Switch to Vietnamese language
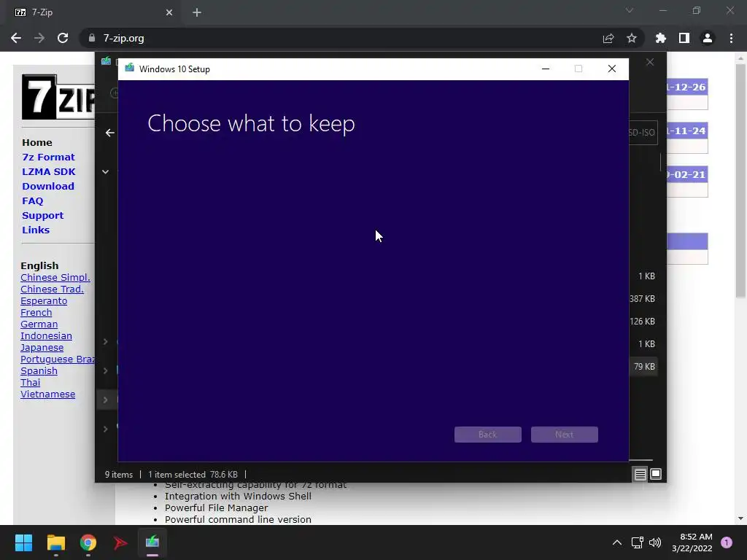The image size is (747, 560). coord(47,394)
